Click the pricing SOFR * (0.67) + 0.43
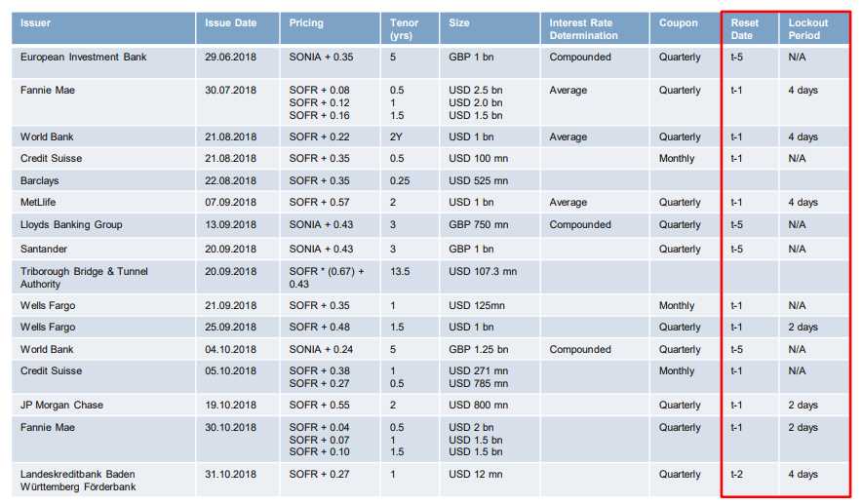 [x=327, y=278]
